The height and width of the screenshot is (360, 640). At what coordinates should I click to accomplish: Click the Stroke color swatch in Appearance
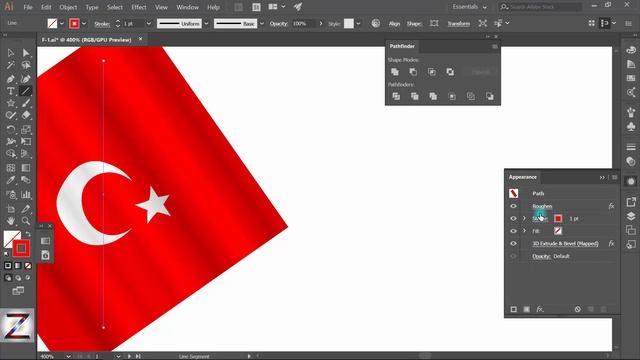pyautogui.click(x=558, y=218)
